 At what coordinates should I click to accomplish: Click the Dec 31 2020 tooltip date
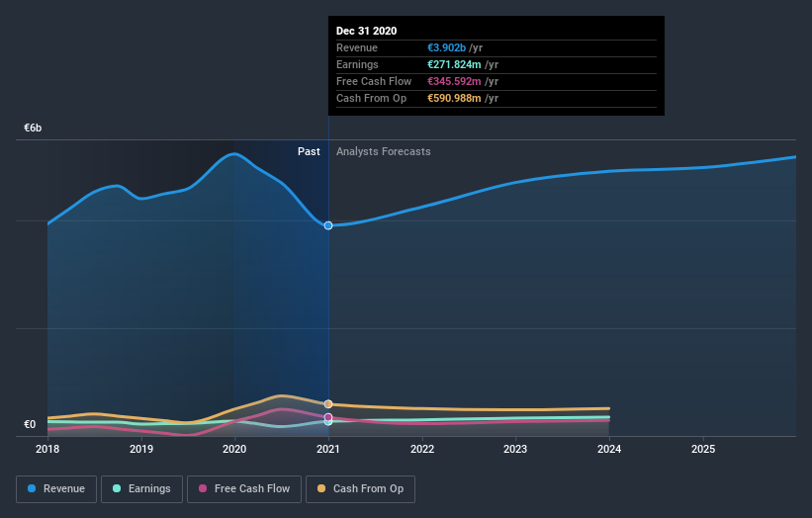[366, 31]
